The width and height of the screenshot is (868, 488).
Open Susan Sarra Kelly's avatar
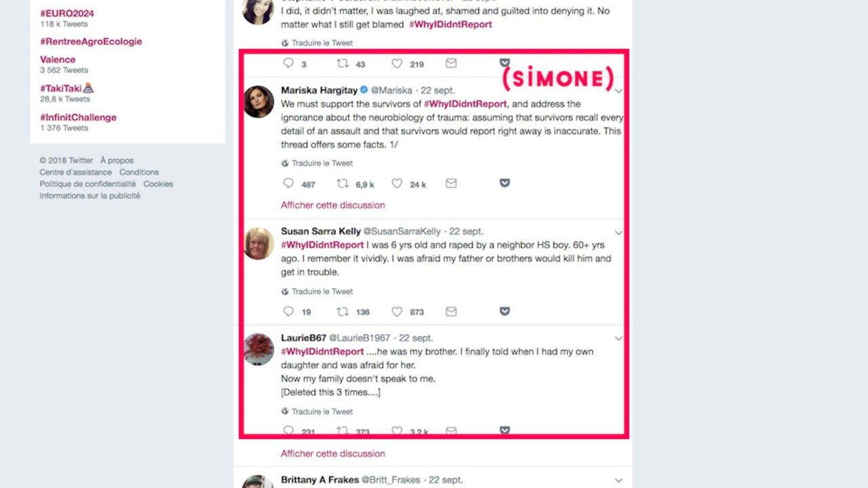[258, 243]
